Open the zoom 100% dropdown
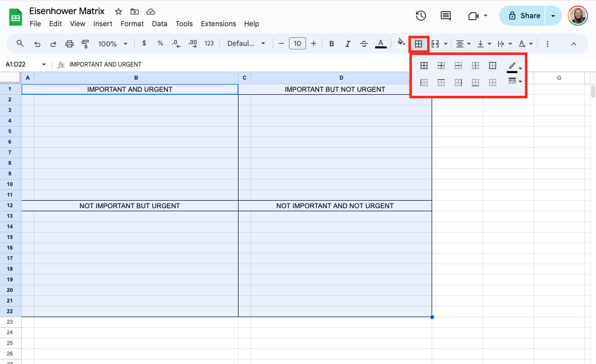Screen dimensions: 596x364 click(112, 44)
